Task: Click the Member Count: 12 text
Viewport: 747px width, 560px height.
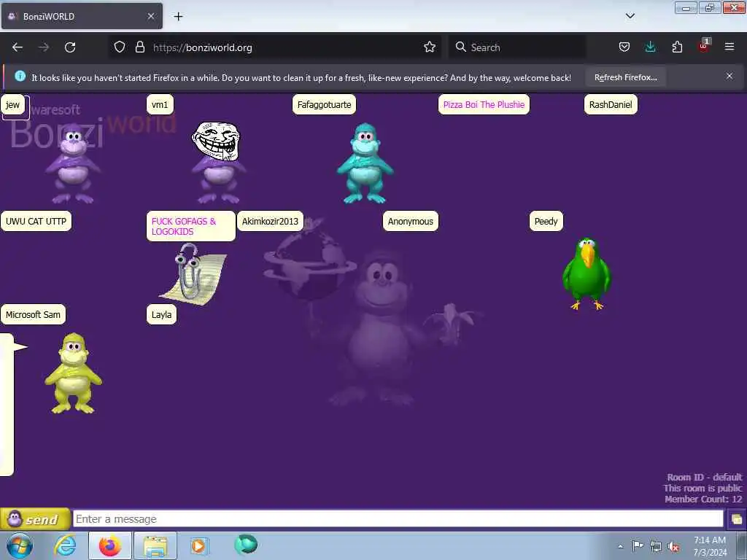Action: coord(703,499)
